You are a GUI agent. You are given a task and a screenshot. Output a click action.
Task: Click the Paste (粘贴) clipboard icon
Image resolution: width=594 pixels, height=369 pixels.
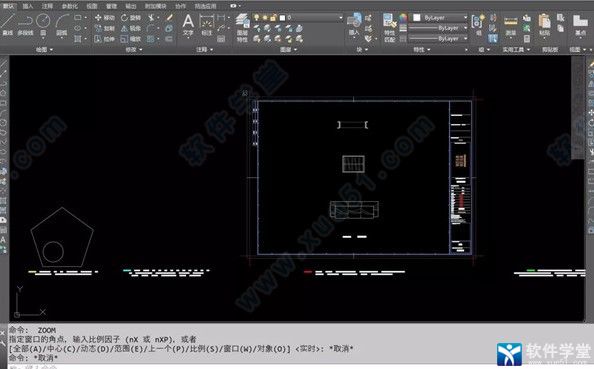pos(544,24)
